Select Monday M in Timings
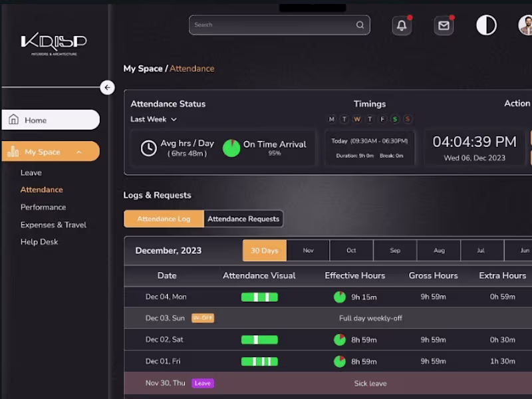532x399 pixels. tap(331, 119)
